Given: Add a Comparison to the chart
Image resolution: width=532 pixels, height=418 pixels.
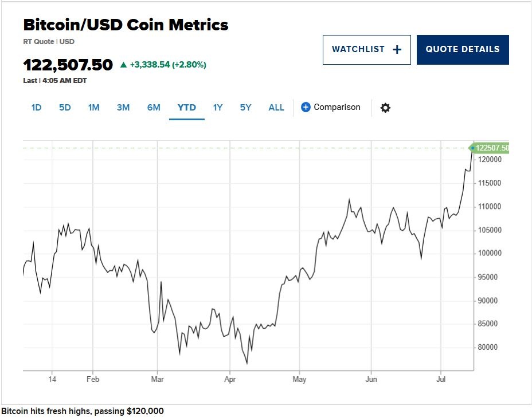Looking at the screenshot, I should [337, 107].
